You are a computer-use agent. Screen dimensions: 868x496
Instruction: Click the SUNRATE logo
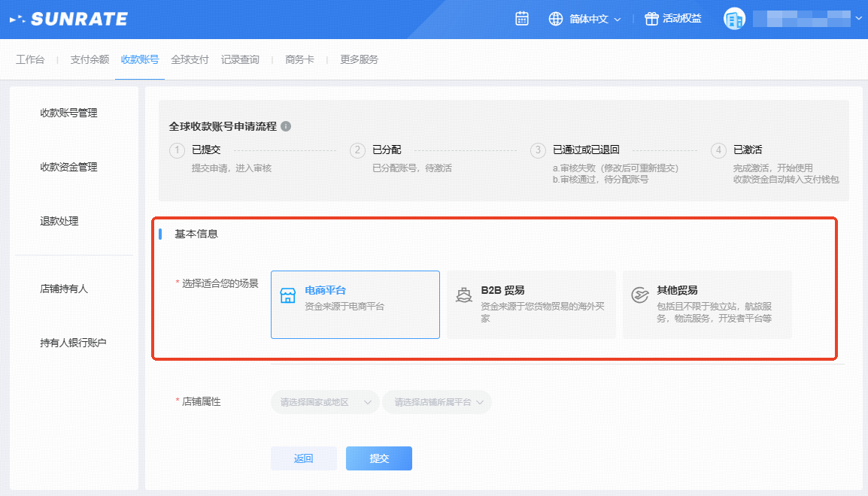(69, 20)
